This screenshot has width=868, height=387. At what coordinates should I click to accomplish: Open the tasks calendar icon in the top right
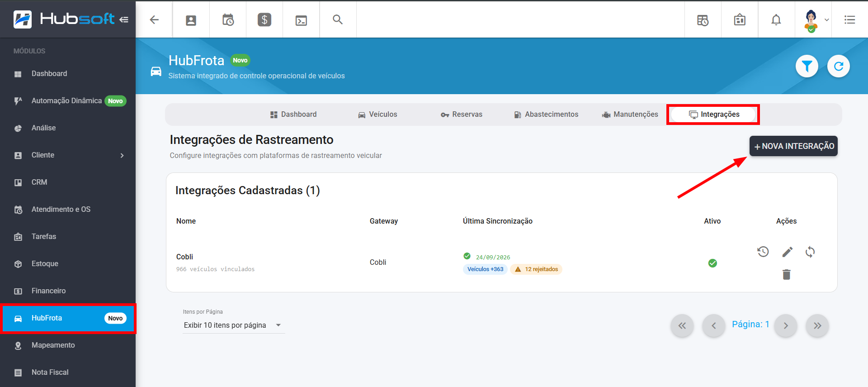[740, 19]
